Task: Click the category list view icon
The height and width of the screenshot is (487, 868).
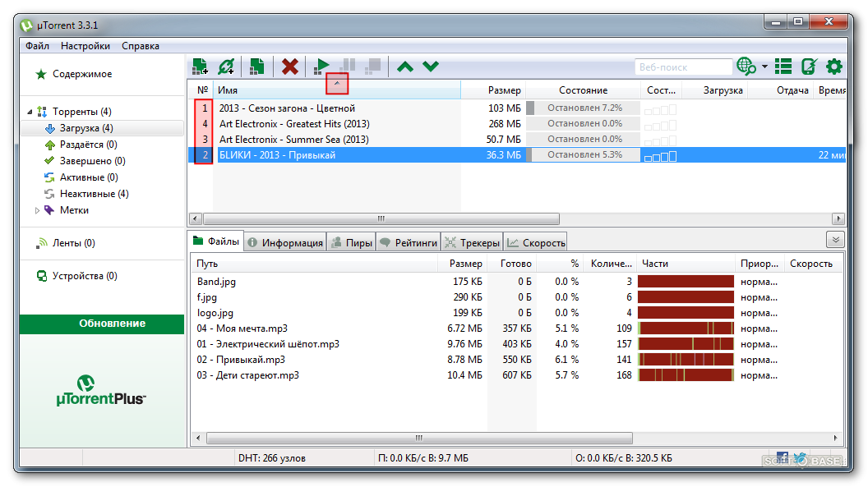Action: point(783,67)
